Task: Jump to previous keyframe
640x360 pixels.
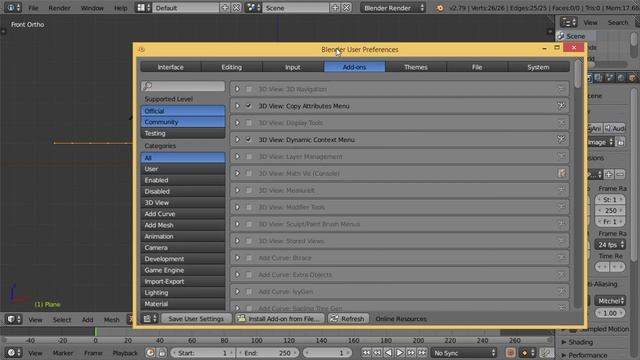Action: (x=377, y=353)
